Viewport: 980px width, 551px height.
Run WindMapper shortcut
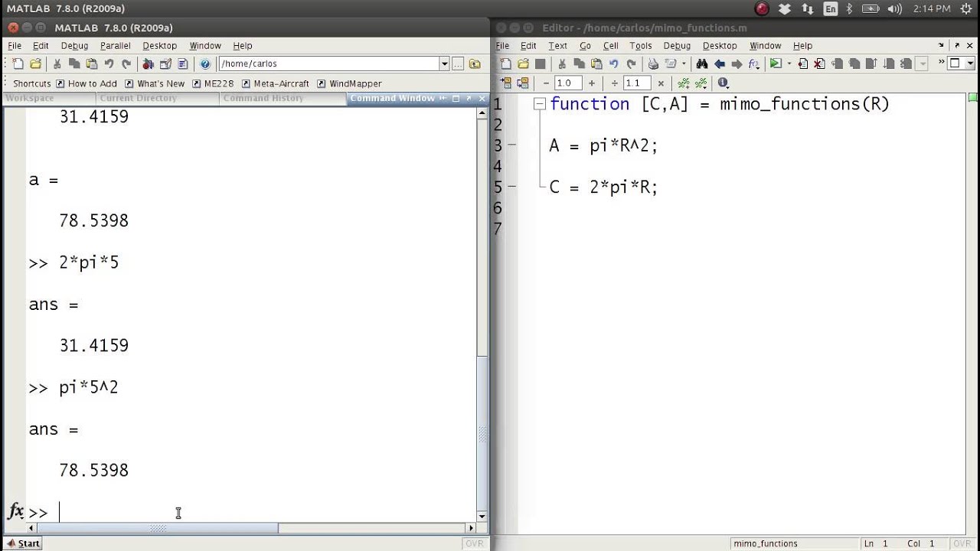coord(349,83)
